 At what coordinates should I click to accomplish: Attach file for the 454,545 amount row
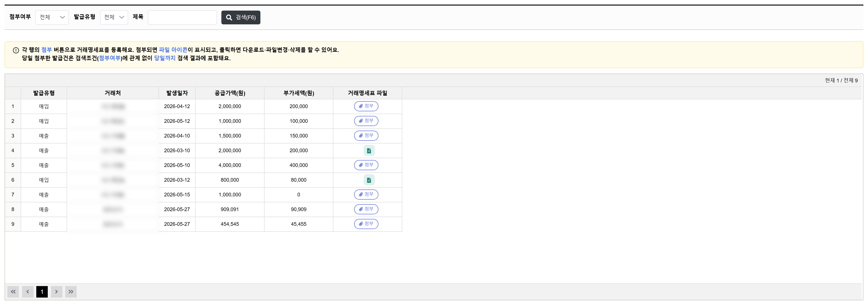pos(366,224)
